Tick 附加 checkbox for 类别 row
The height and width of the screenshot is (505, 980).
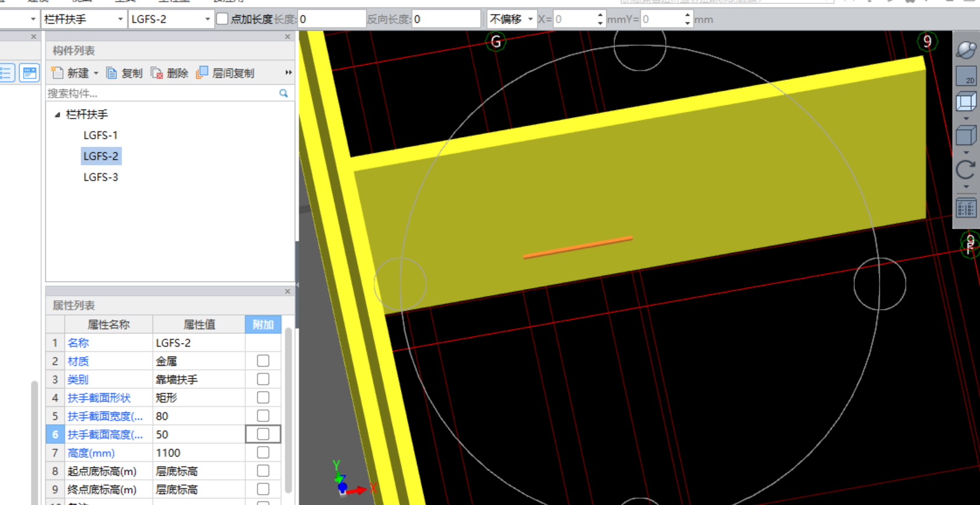[x=263, y=379]
